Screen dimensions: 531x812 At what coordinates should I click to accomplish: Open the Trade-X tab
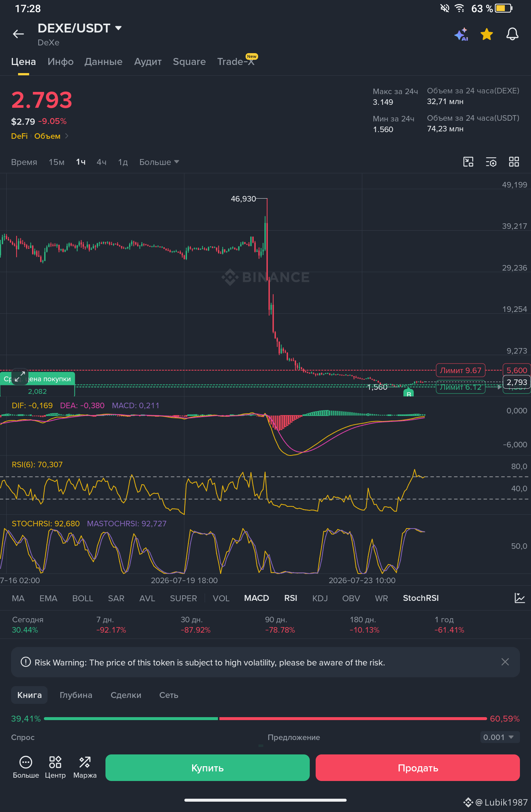(236, 62)
